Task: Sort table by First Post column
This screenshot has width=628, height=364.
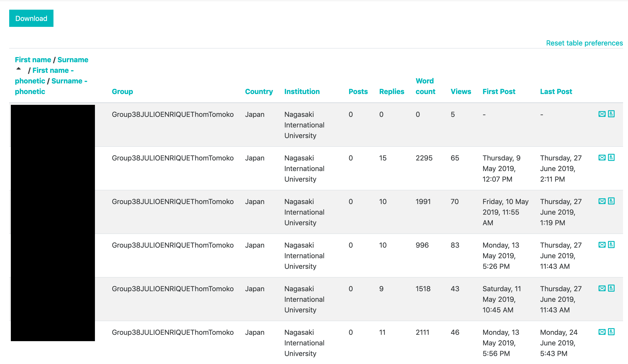Action: [x=499, y=91]
